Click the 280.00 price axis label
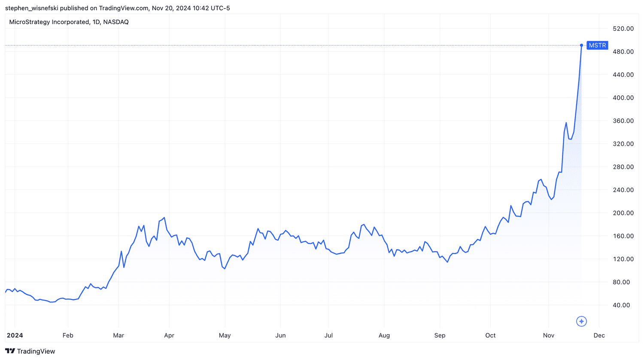 coord(623,167)
